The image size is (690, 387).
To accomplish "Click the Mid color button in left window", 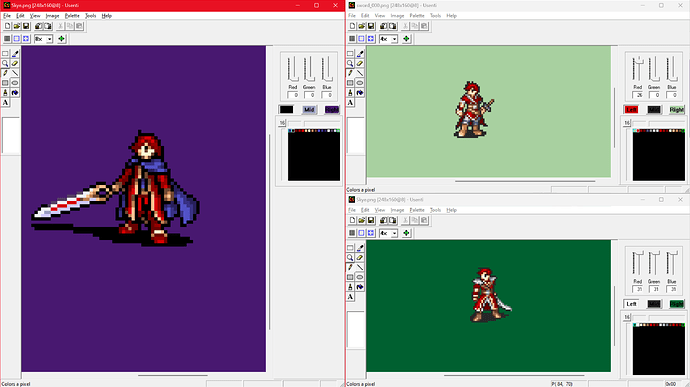I will [x=309, y=110].
